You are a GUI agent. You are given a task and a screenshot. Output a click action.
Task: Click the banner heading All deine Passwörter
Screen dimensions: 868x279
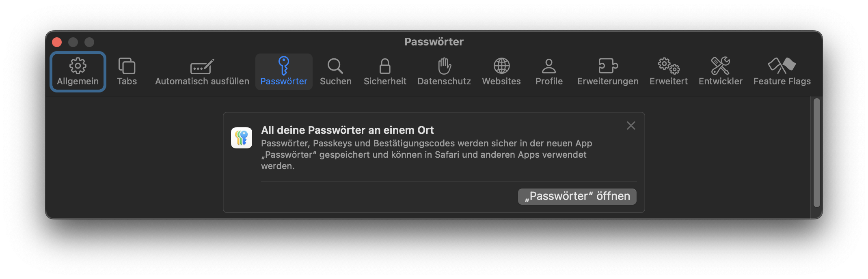click(348, 130)
